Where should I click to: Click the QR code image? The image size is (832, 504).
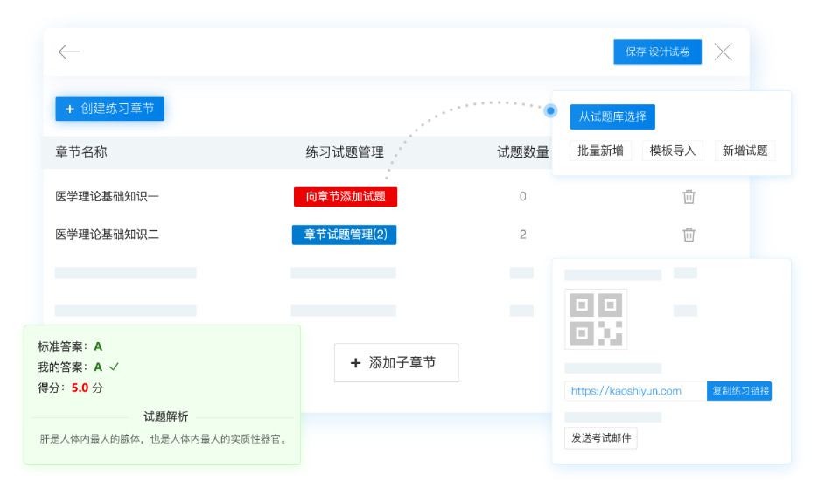click(x=596, y=318)
